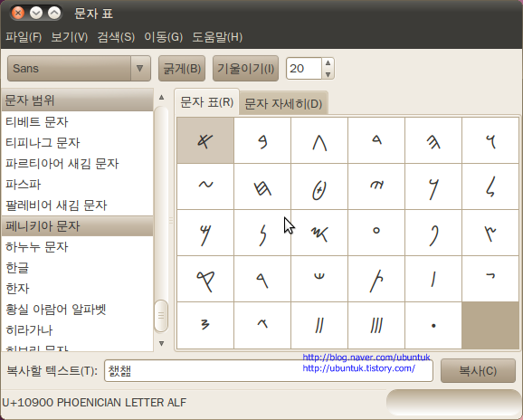Select 하누누 문자 in script list
Image resolution: width=523 pixels, height=420 pixels.
[78, 247]
